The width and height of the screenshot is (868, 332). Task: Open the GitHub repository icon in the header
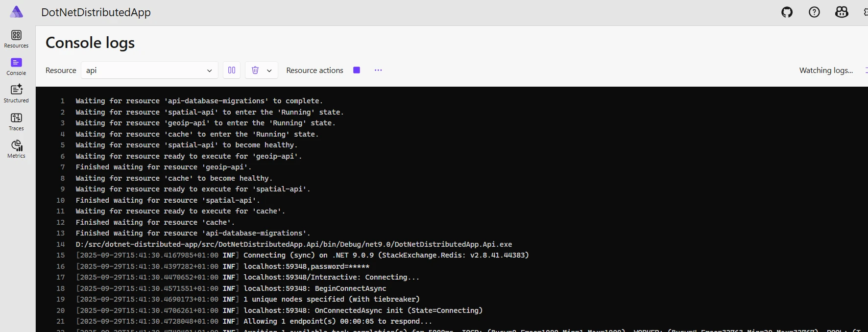tap(787, 12)
